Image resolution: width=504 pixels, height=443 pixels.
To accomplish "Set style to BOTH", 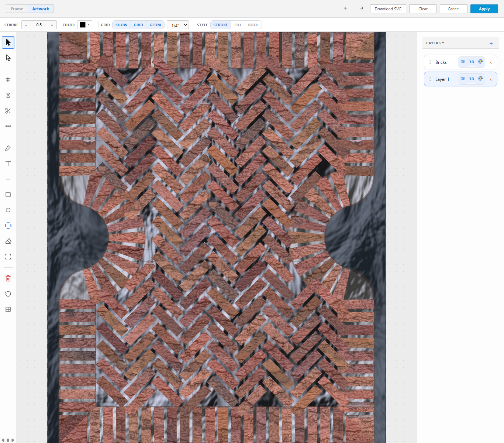I will [x=253, y=25].
